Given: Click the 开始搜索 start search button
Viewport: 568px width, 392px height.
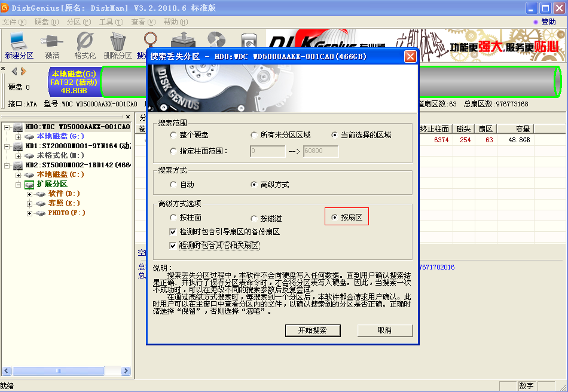Looking at the screenshot, I should pyautogui.click(x=313, y=330).
